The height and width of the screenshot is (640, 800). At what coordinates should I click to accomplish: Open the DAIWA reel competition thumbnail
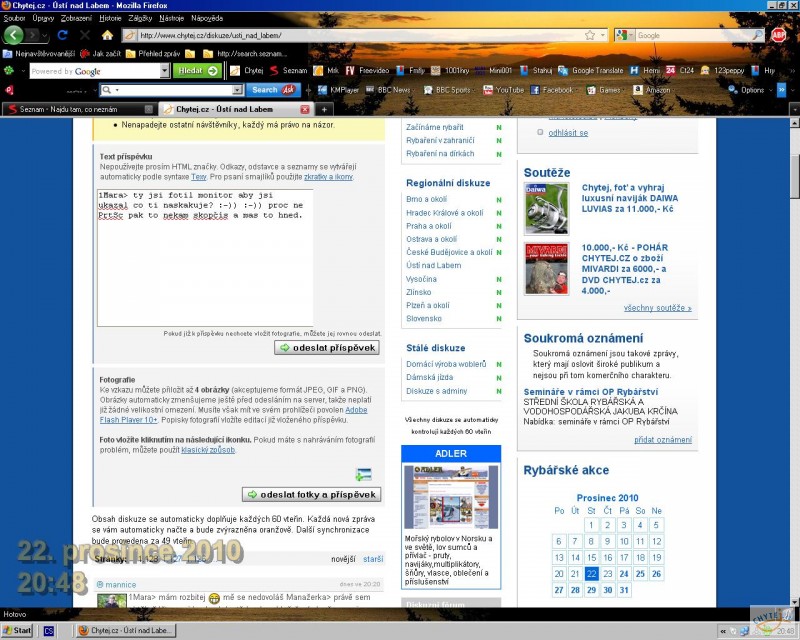546,209
